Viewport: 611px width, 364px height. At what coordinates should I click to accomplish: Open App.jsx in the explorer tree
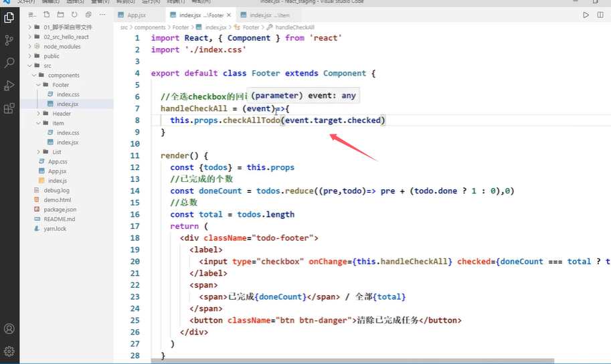click(x=58, y=171)
